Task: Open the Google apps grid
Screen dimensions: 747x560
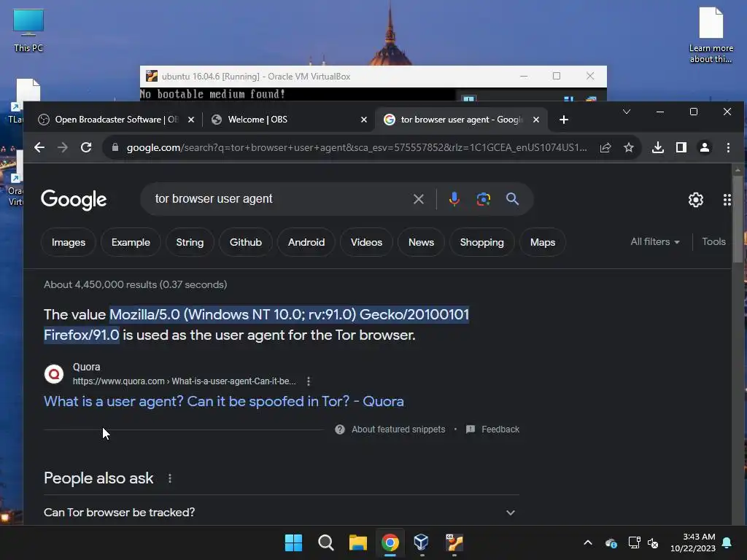Action: click(727, 200)
